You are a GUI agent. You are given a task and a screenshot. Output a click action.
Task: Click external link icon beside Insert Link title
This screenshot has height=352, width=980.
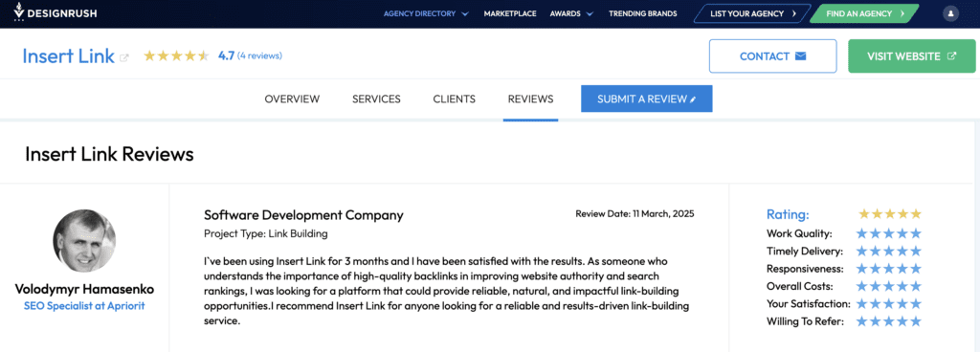pos(124,57)
